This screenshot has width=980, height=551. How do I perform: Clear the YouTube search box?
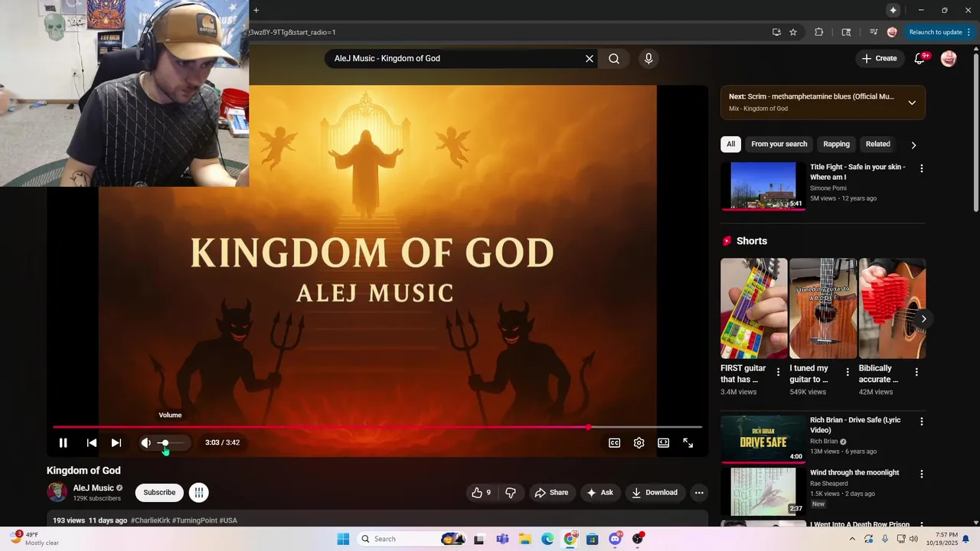[590, 59]
